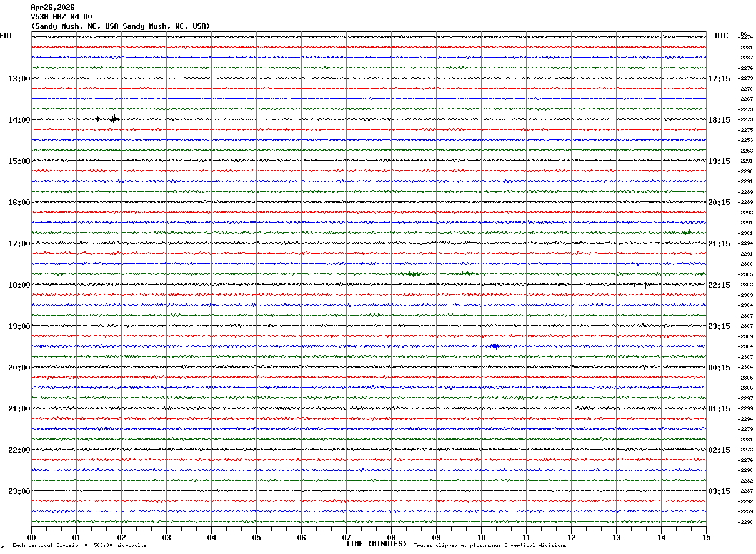Viewport: 756px width, 554px height.
Task: Click the DC offset value -2267
Action: [x=746, y=99]
